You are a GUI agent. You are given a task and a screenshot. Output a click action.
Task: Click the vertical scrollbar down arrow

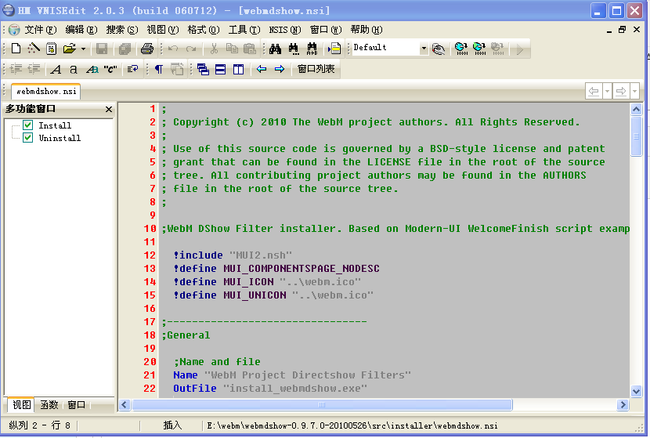pos(636,391)
